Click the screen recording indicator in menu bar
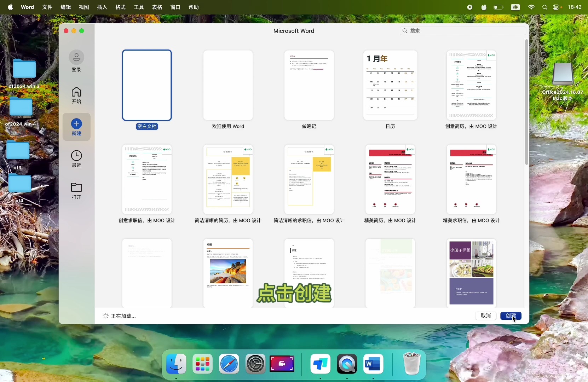Screen dimensions: 588x382 click(470, 7)
